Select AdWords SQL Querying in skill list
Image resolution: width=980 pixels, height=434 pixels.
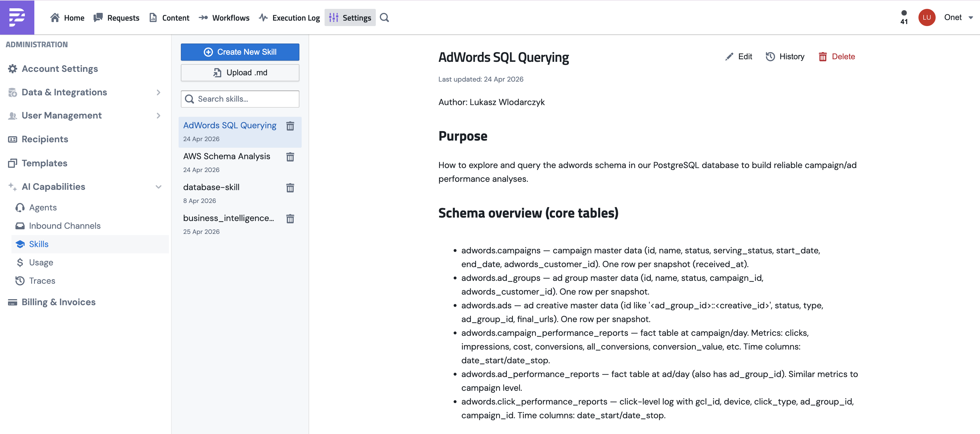240,132
